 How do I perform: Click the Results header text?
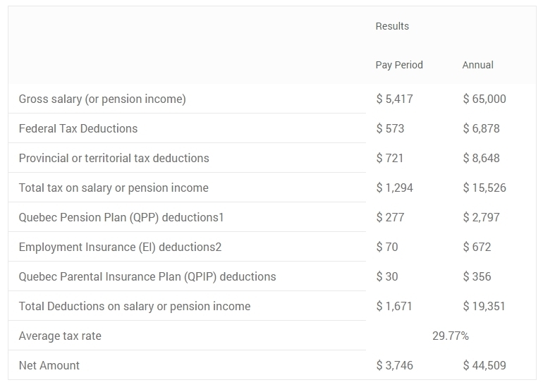(392, 26)
